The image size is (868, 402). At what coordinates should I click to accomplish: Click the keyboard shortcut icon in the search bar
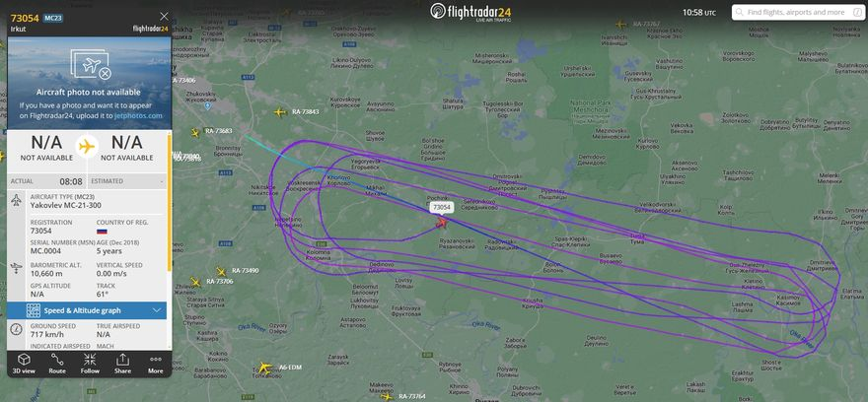(857, 12)
